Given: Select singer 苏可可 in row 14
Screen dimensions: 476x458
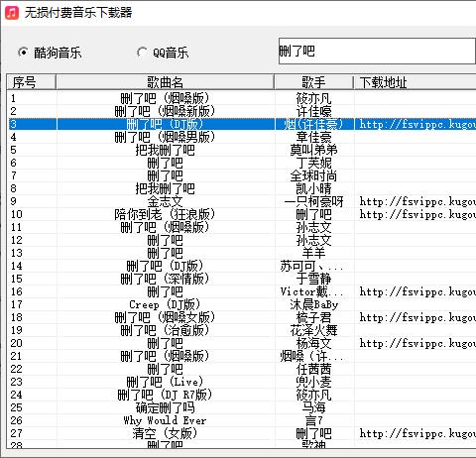Looking at the screenshot, I should pyautogui.click(x=311, y=266).
